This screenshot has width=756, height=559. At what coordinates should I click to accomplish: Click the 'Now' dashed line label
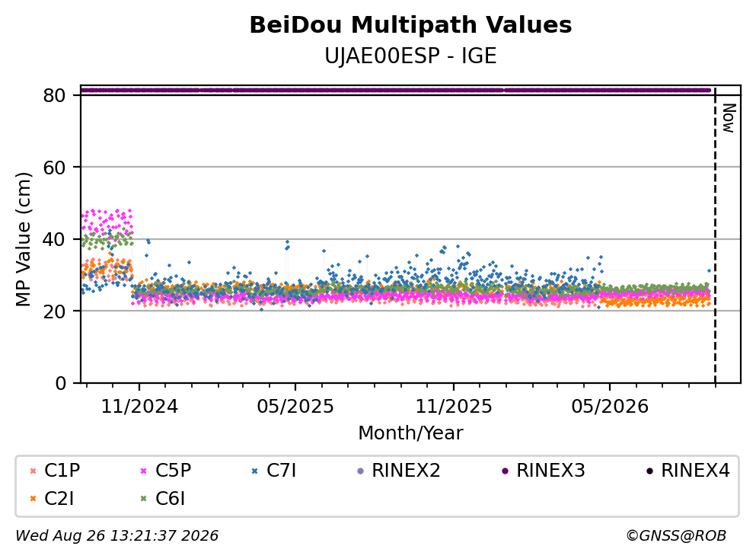729,118
